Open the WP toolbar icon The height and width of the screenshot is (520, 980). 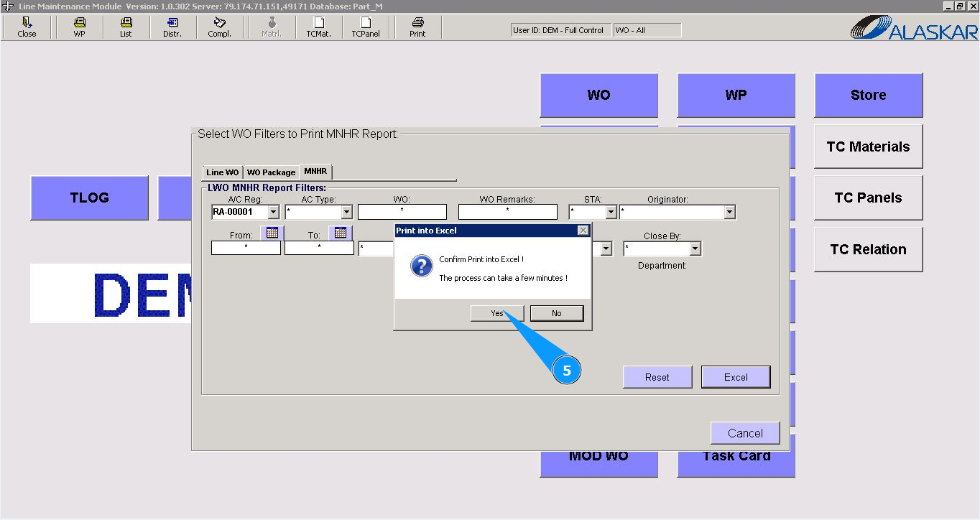tap(79, 27)
